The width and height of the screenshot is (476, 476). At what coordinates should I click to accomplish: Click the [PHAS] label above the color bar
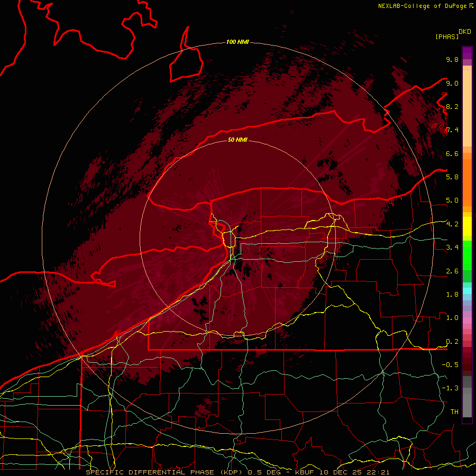(447, 36)
